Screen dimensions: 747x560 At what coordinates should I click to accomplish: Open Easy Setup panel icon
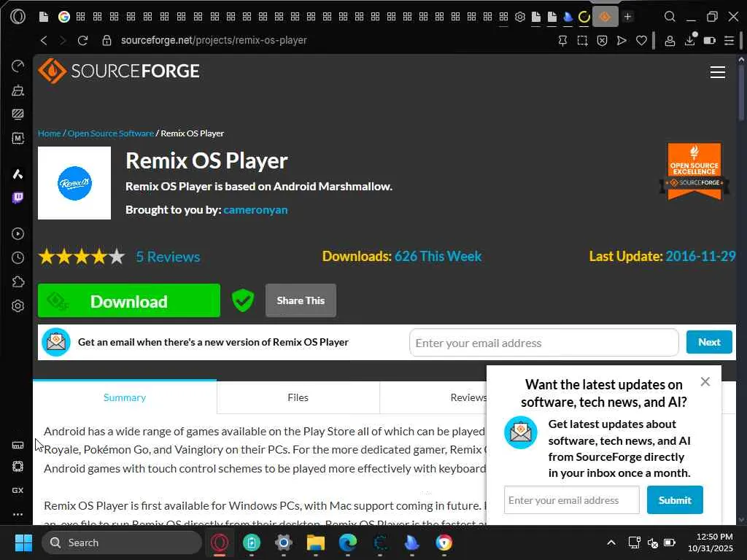click(x=729, y=41)
